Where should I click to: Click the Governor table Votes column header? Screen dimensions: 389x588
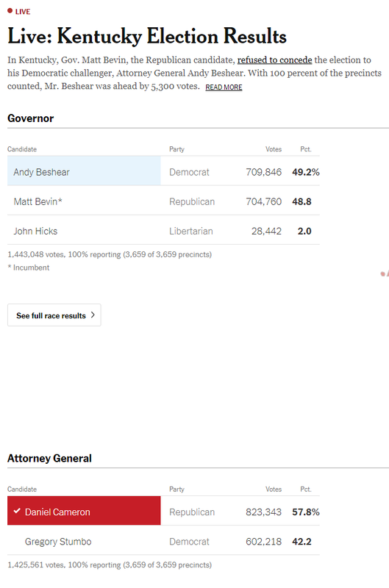[x=274, y=149]
